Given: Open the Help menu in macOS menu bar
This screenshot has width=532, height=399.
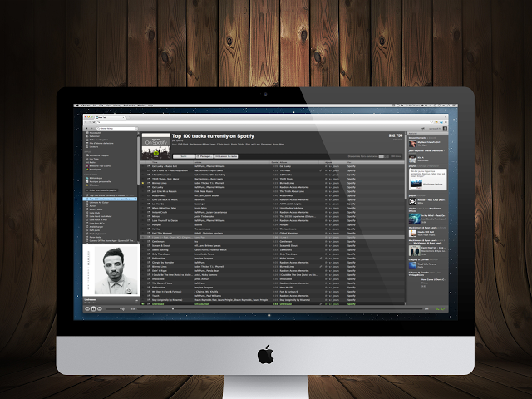Looking at the screenshot, I should 150,106.
